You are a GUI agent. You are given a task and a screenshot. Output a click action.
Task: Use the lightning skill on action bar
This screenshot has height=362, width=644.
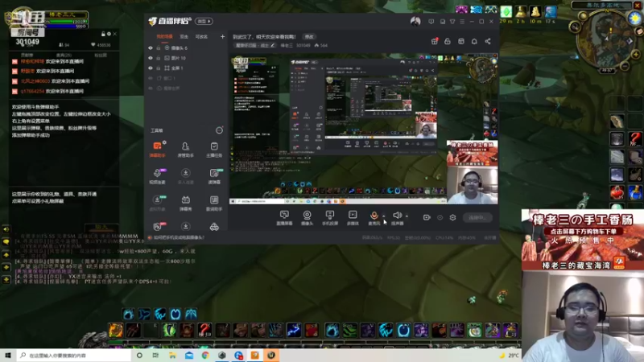click(294, 330)
